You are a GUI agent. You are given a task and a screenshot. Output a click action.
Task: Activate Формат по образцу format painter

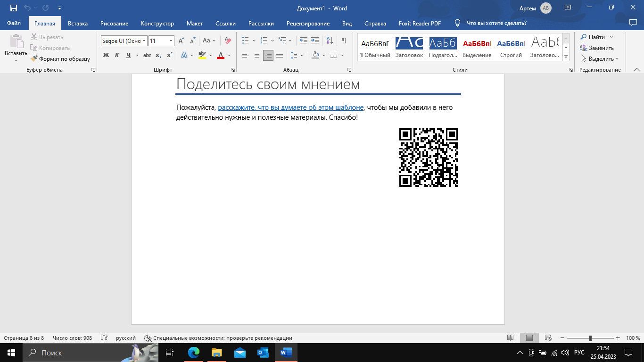(x=60, y=59)
